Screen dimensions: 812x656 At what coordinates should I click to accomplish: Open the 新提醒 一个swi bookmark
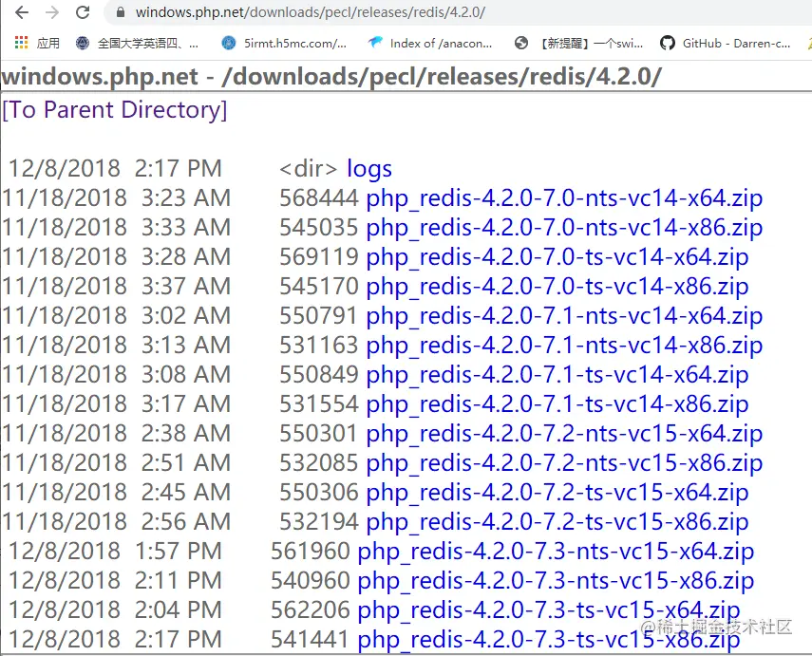tap(578, 43)
